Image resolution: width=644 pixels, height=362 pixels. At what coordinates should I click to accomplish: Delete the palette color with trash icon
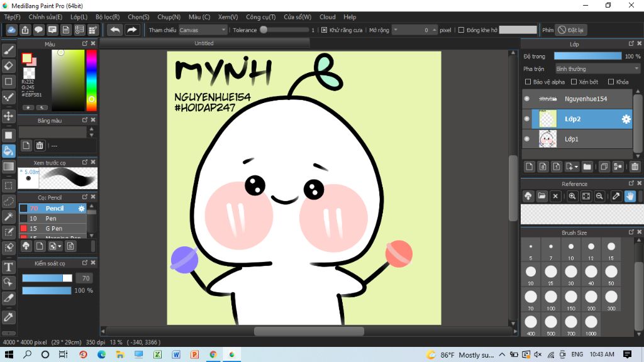point(40,145)
